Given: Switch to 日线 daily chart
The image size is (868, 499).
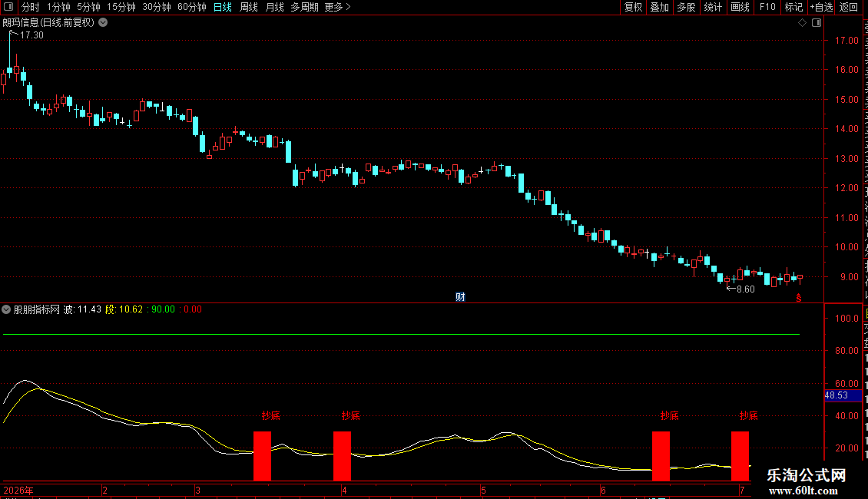Looking at the screenshot, I should coord(223,7).
